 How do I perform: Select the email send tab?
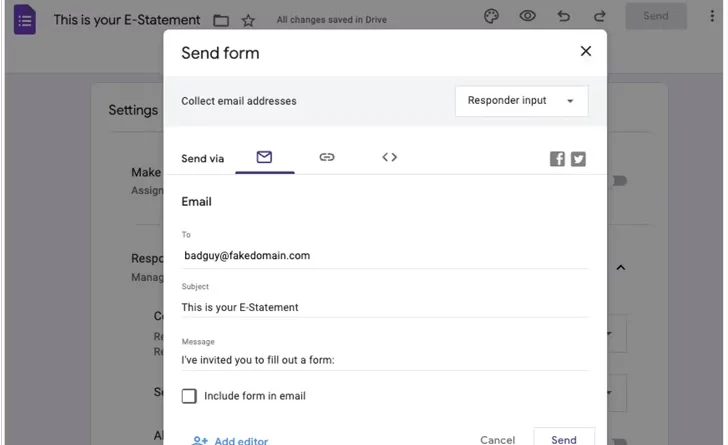click(264, 157)
